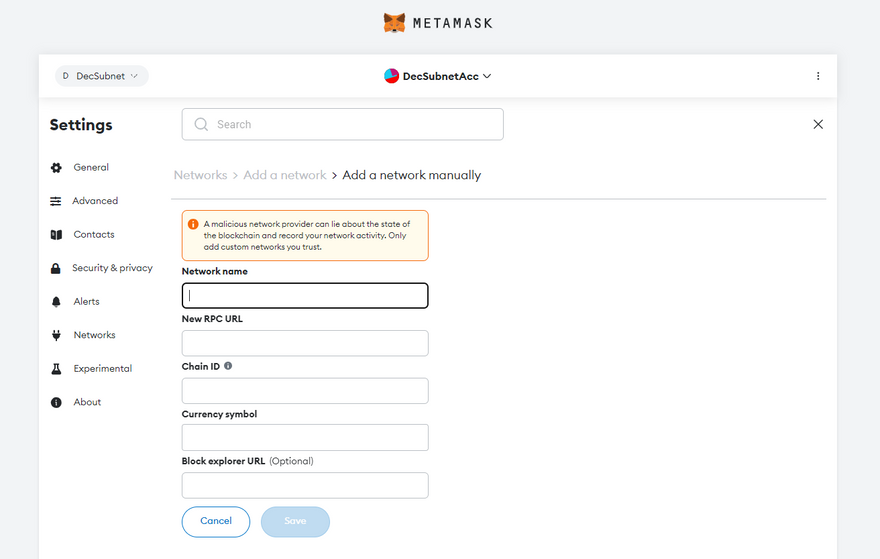Open the About settings section

(87, 402)
